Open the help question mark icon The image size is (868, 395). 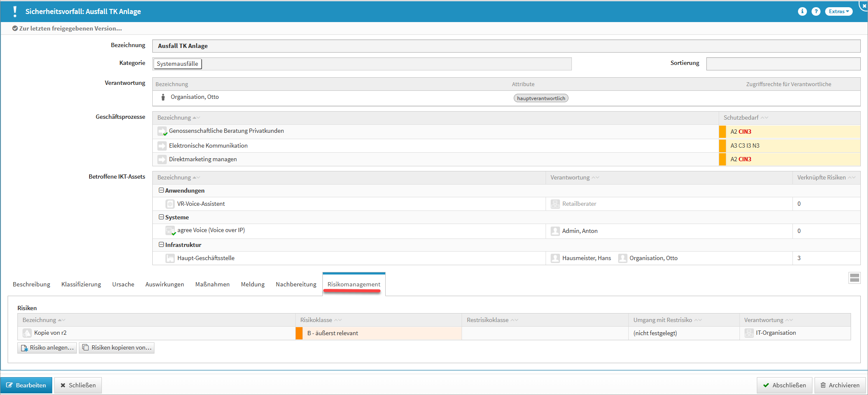tap(816, 11)
